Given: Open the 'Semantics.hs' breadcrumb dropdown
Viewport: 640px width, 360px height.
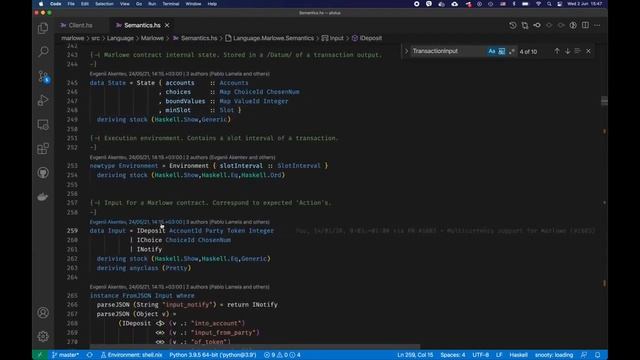Looking at the screenshot, I should [x=195, y=38].
